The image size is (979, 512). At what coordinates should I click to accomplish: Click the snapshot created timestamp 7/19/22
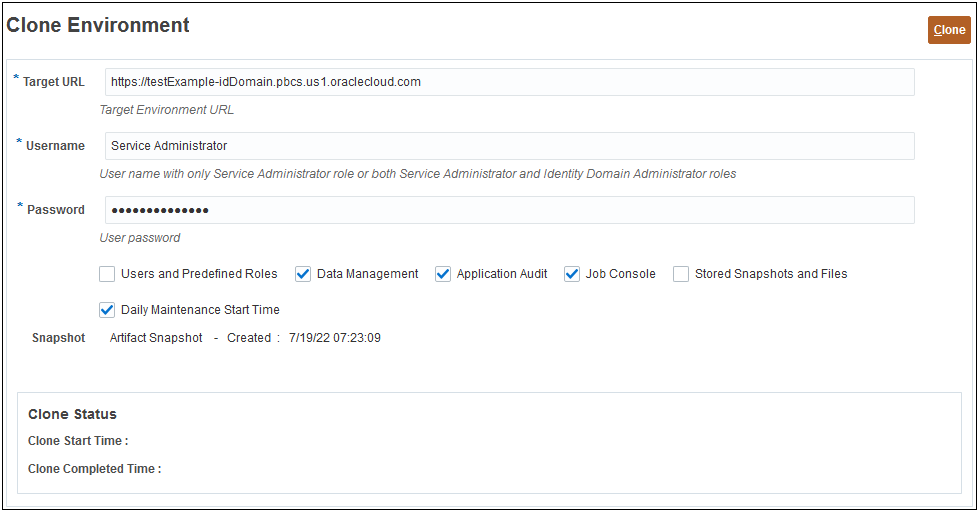pos(335,338)
